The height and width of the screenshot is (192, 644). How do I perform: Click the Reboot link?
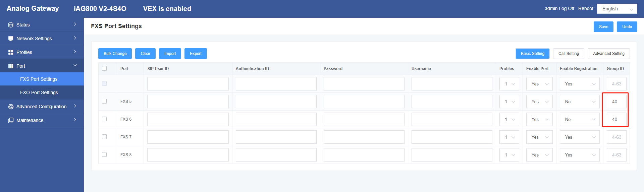pyautogui.click(x=586, y=8)
